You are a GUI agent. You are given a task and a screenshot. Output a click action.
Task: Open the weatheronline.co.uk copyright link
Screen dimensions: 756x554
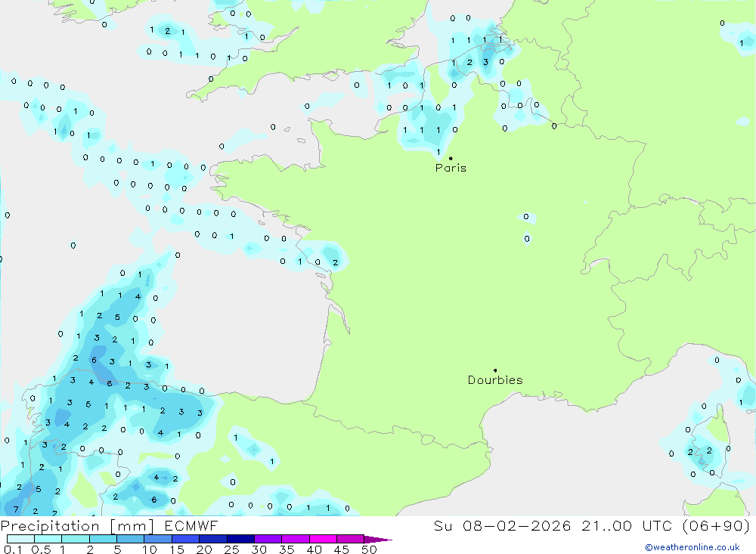pyautogui.click(x=692, y=547)
